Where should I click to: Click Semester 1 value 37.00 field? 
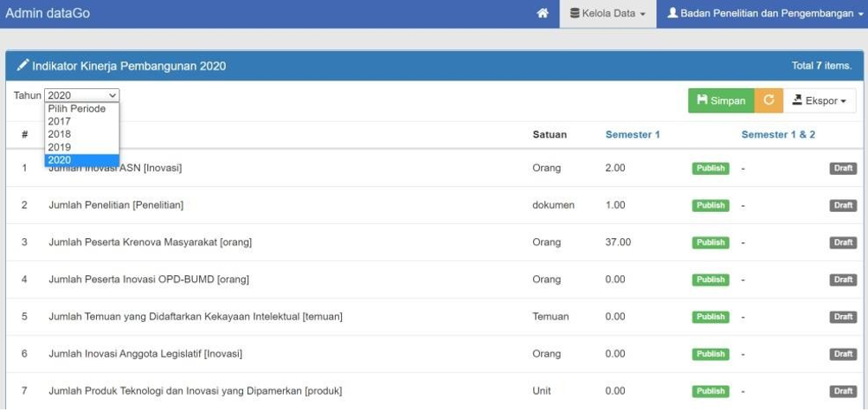(619, 242)
